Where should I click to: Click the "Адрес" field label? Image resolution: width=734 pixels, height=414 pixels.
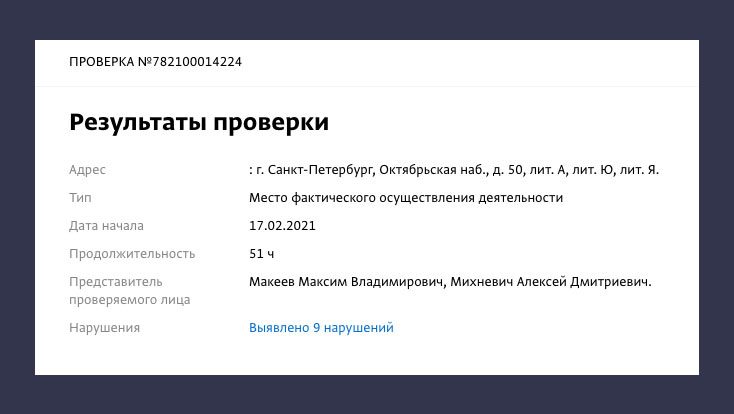coord(87,170)
